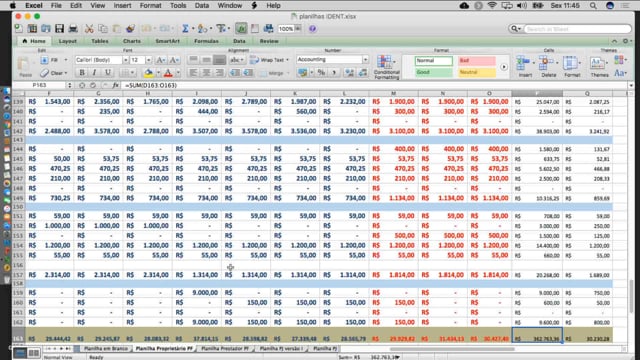This screenshot has width=640, height=360.
Task: Click the Save floppy disk icon
Action: point(60,29)
